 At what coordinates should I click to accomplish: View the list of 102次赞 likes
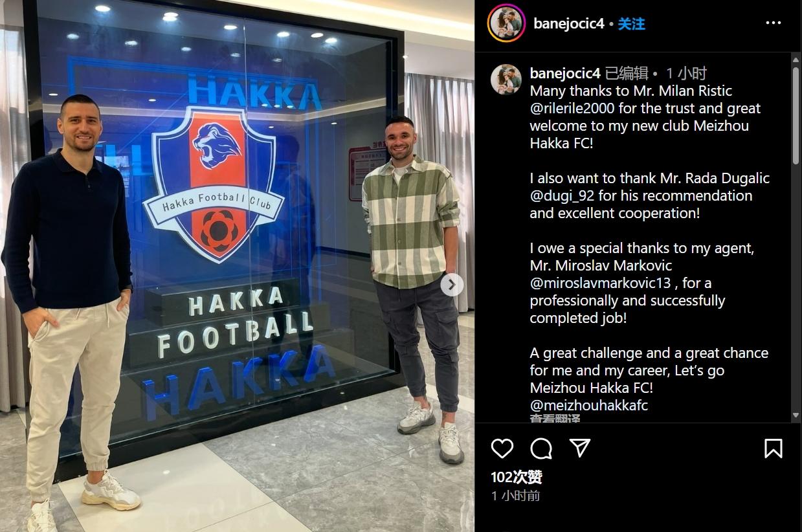pos(516,478)
